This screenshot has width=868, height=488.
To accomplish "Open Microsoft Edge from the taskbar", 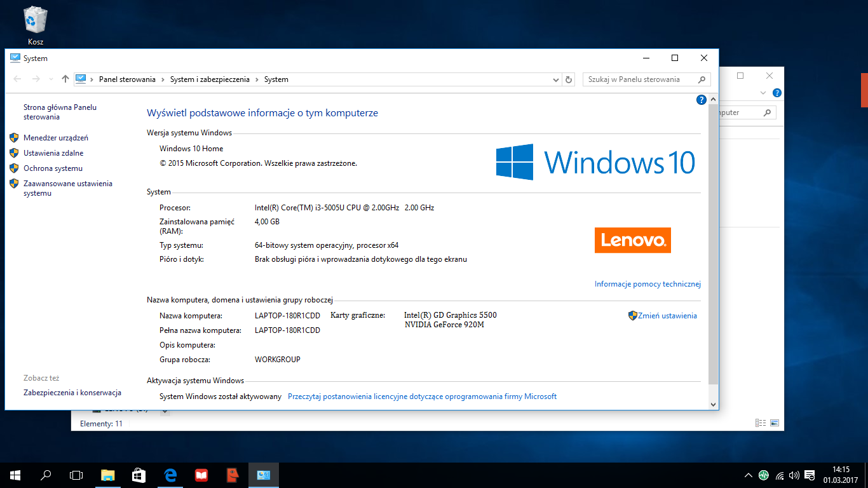I will [170, 475].
